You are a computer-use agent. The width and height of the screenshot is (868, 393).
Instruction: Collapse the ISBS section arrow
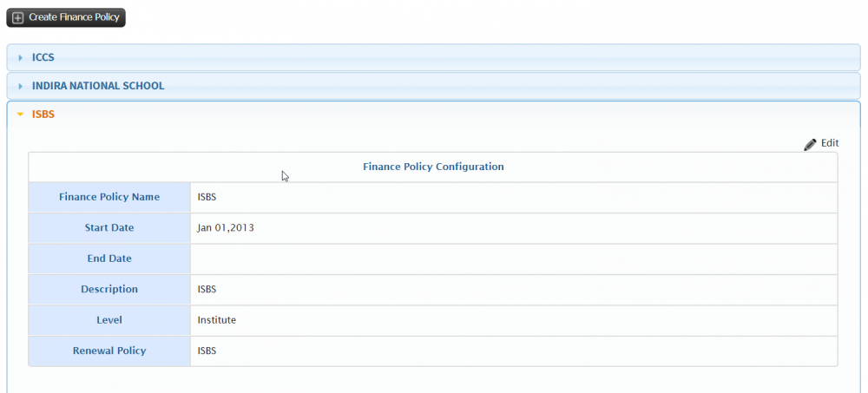(x=21, y=115)
